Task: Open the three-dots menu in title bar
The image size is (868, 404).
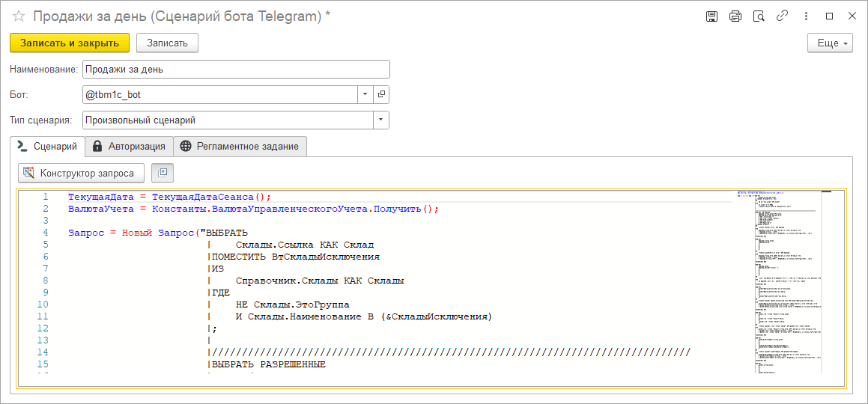Action: pos(805,16)
